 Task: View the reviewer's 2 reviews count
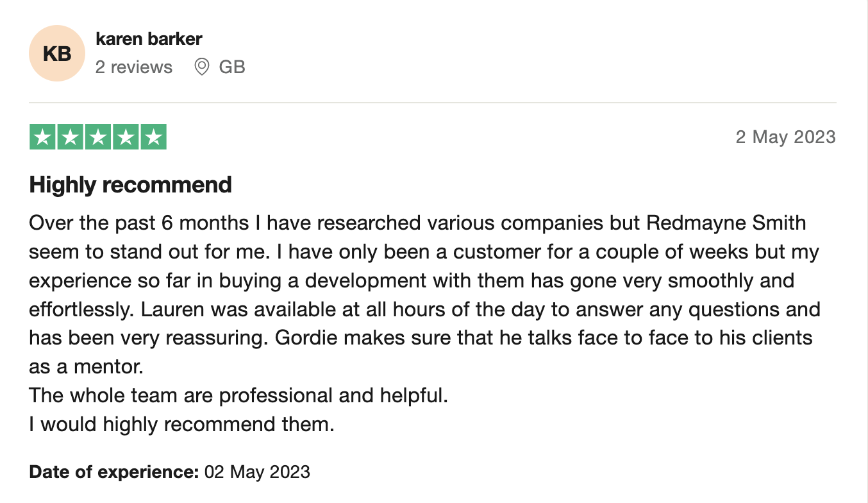(x=134, y=67)
